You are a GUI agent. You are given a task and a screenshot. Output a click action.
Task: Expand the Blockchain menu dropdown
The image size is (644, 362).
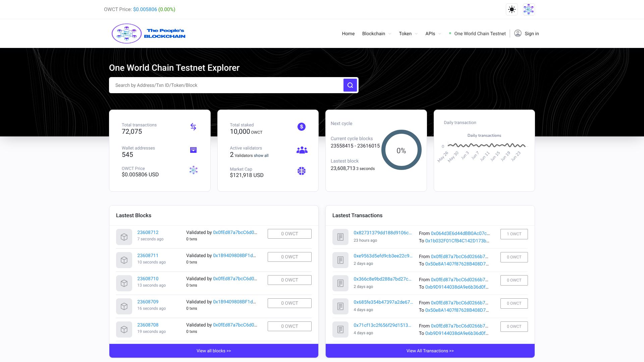click(x=376, y=34)
